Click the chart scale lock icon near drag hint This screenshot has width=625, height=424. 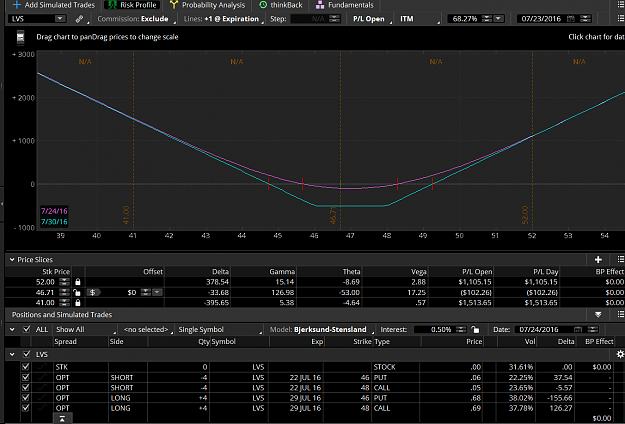[x=20, y=37]
